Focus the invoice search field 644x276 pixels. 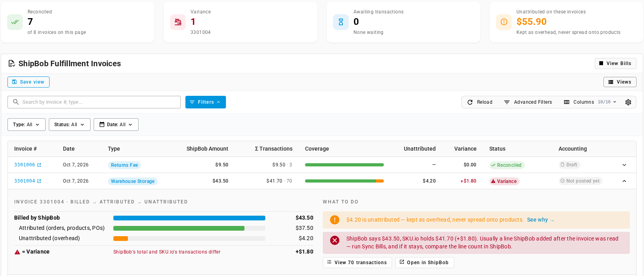coord(94,102)
